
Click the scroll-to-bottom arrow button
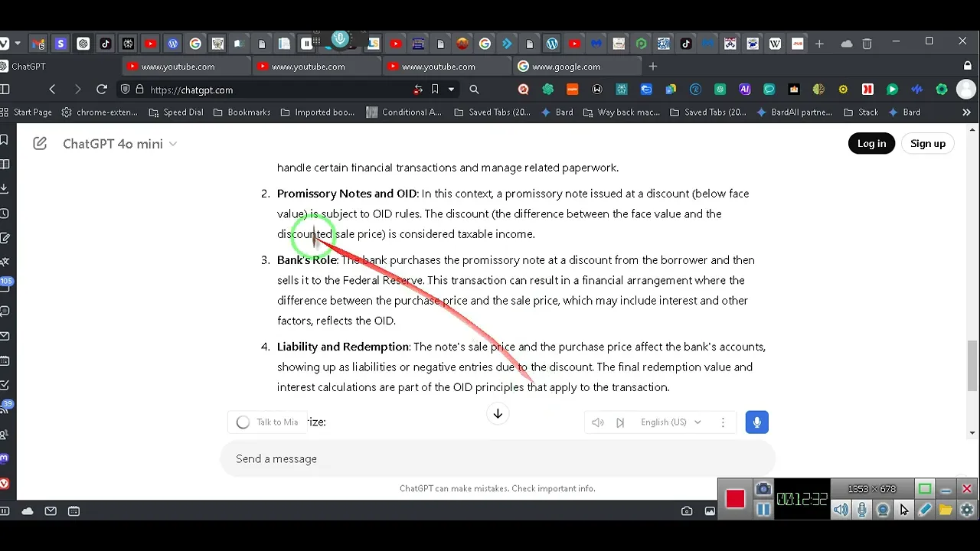click(498, 413)
